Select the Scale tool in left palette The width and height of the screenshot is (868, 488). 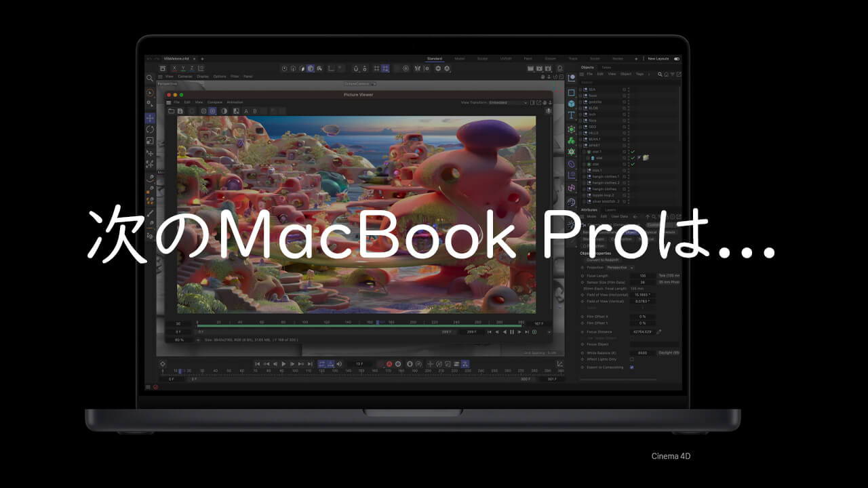150,141
